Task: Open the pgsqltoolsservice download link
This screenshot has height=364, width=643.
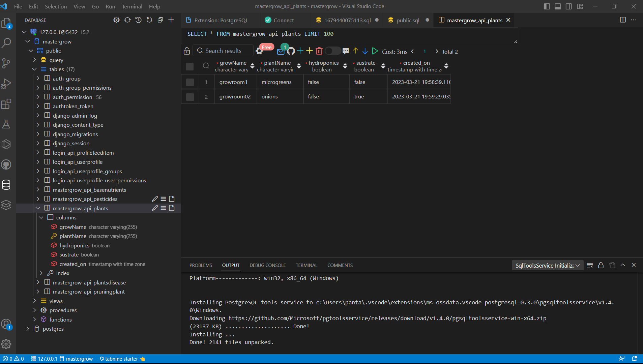Action: point(387,318)
